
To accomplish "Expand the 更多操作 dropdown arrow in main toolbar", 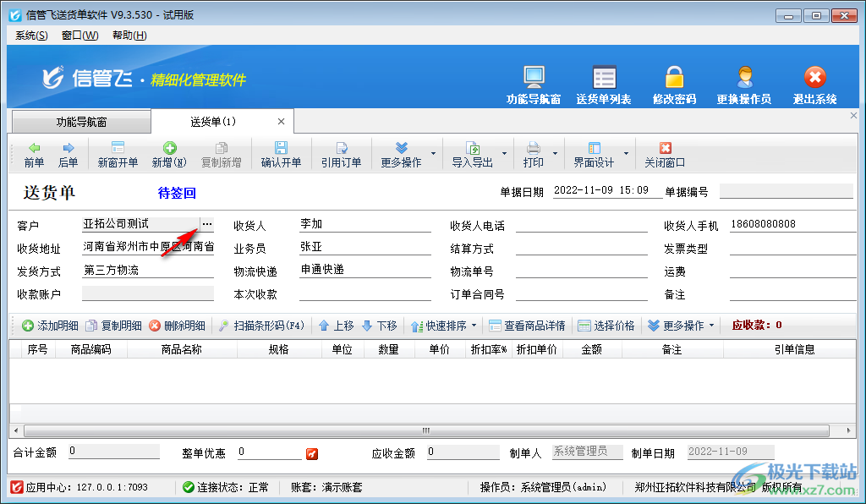I will point(434,153).
